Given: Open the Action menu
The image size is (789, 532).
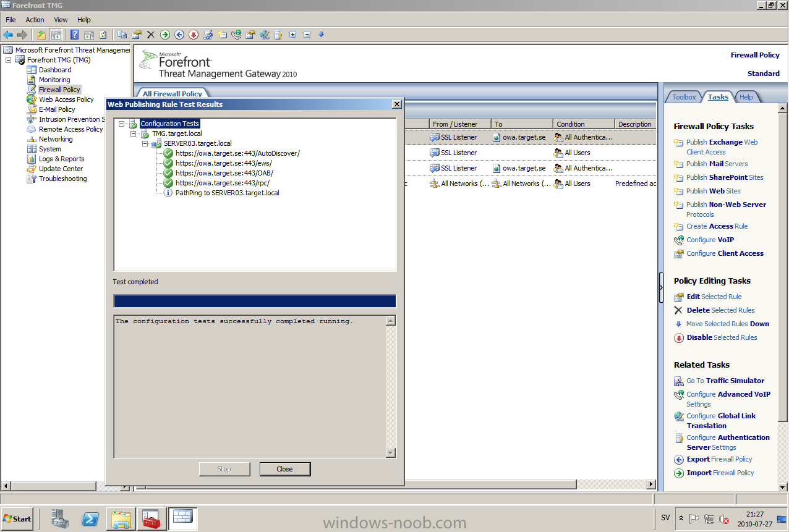Looking at the screenshot, I should tap(35, 20).
